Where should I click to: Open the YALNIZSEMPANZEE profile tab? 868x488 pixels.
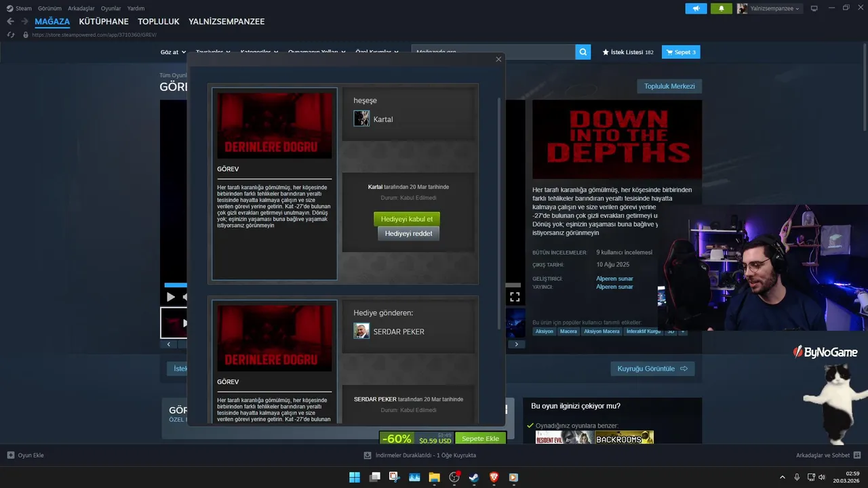click(x=226, y=22)
